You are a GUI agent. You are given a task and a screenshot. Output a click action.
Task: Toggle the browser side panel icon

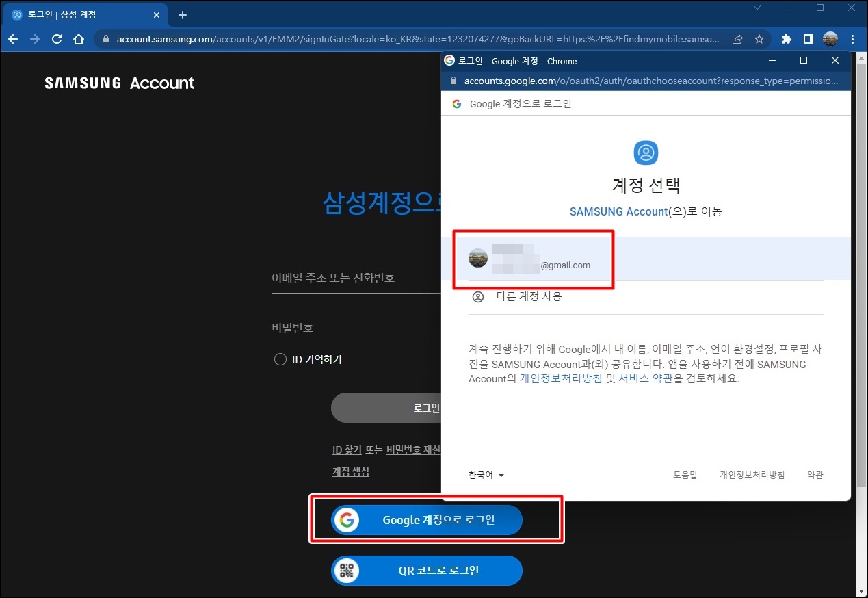coord(808,39)
